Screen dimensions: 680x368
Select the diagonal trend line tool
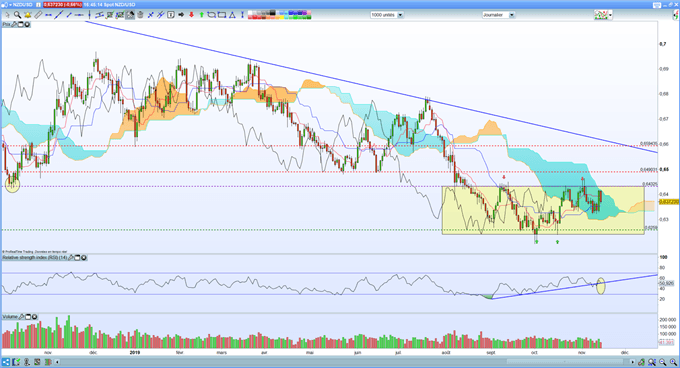pos(59,15)
